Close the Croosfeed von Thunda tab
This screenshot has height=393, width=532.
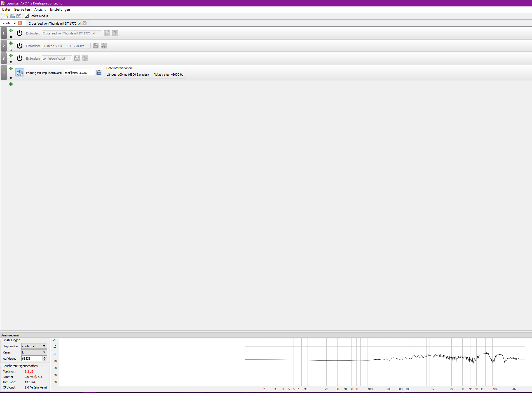pyautogui.click(x=85, y=23)
